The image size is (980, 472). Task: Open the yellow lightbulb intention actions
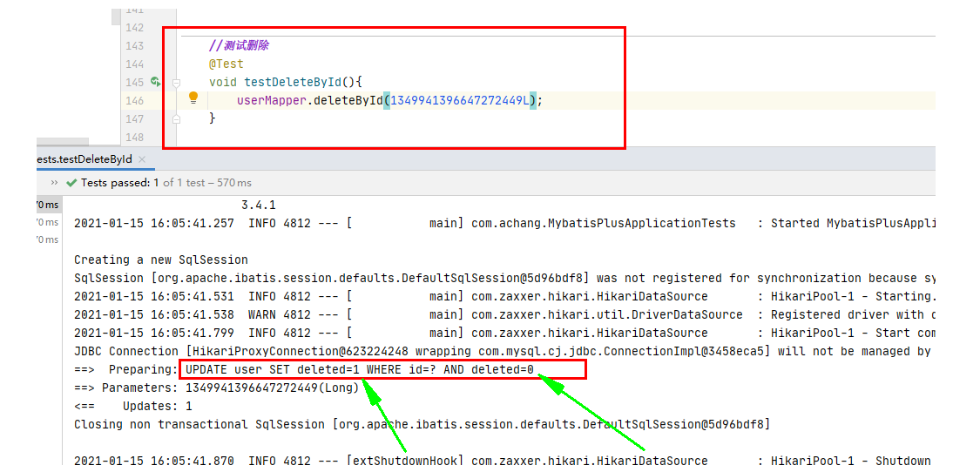click(193, 98)
